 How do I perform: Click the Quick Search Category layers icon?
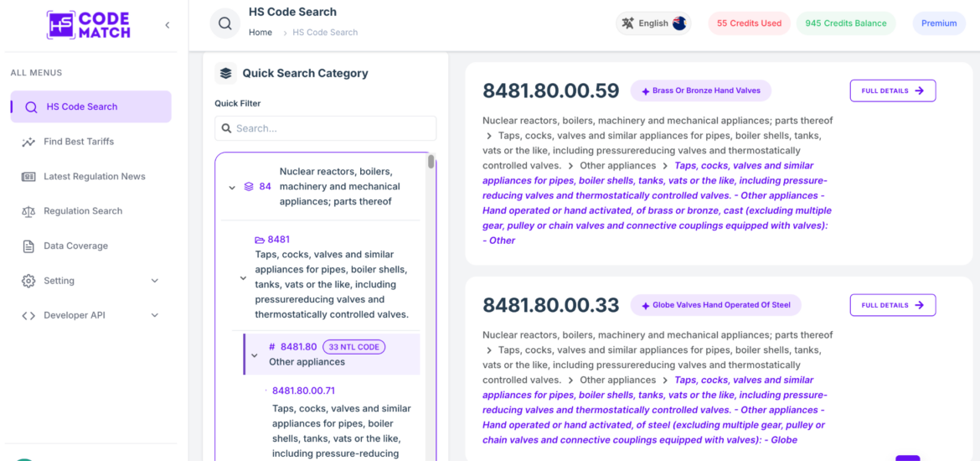click(x=225, y=73)
